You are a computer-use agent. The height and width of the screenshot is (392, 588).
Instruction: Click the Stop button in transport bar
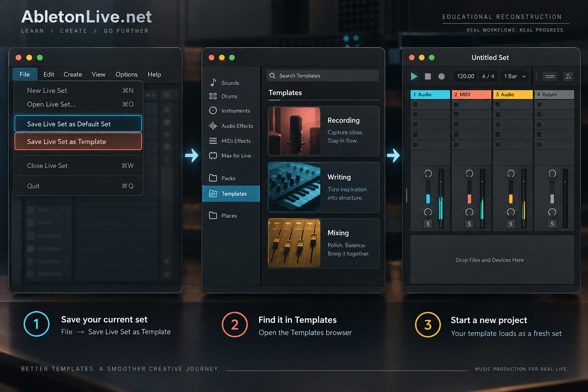(x=428, y=77)
